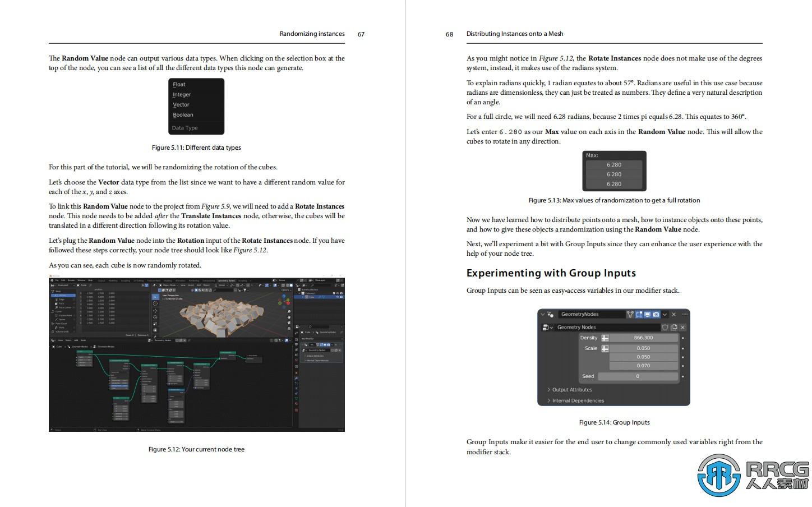Viewport: 812px width, 507px height.
Task: Select Spline domain in spreadsheet
Action: point(63,320)
